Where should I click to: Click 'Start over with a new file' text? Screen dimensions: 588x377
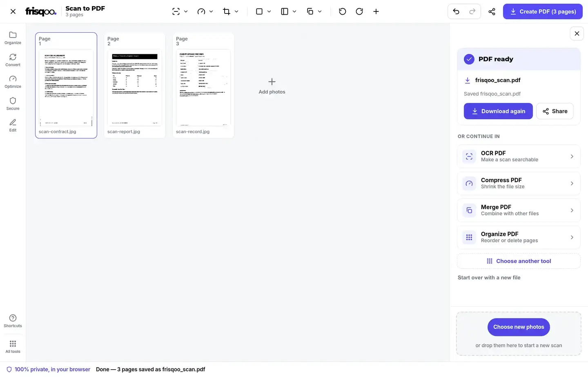[x=489, y=277]
